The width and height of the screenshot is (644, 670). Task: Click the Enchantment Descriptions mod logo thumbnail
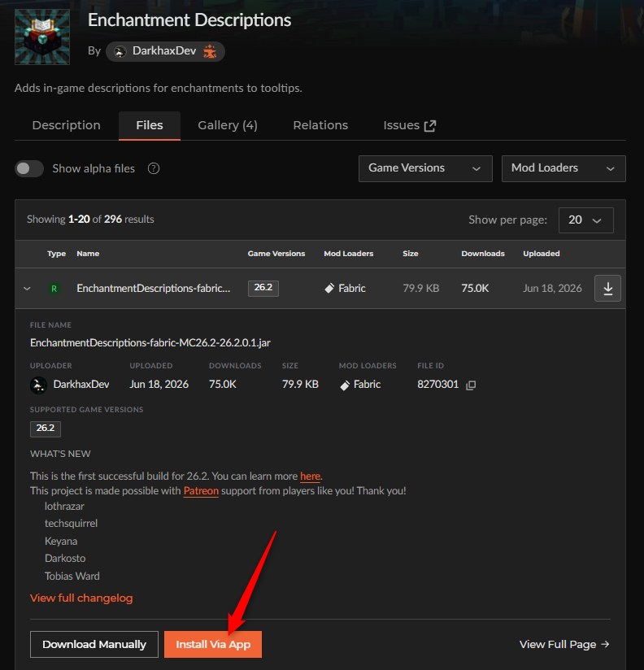pyautogui.click(x=42, y=37)
